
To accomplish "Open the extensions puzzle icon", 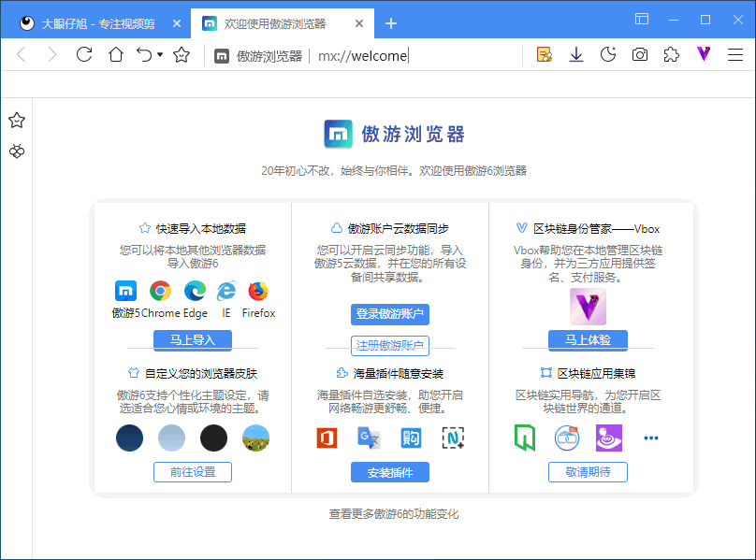I will (x=672, y=54).
